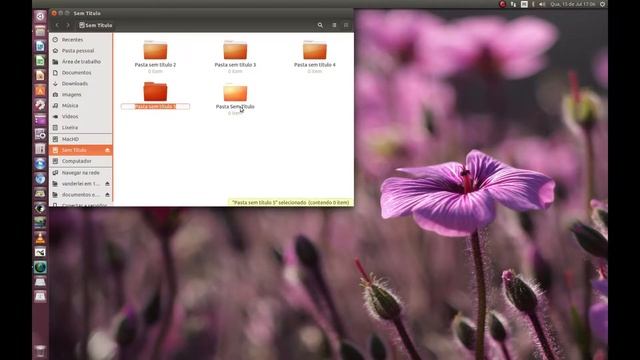Click the folder icon being renamed

click(155, 92)
